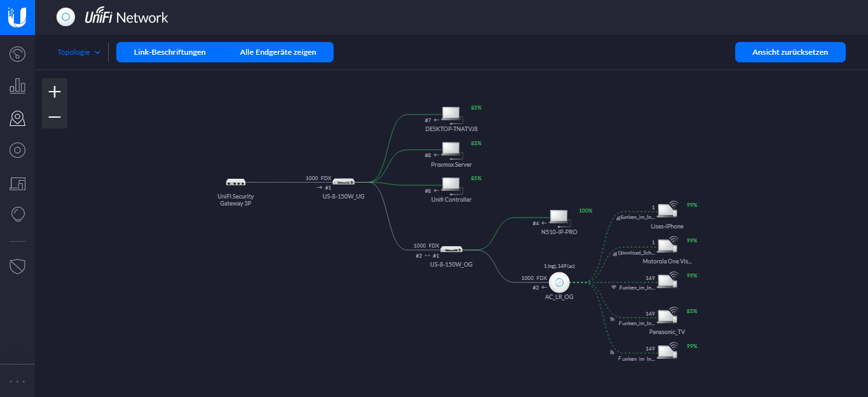Open the Topologie dropdown
The height and width of the screenshot is (397, 868).
click(x=79, y=52)
